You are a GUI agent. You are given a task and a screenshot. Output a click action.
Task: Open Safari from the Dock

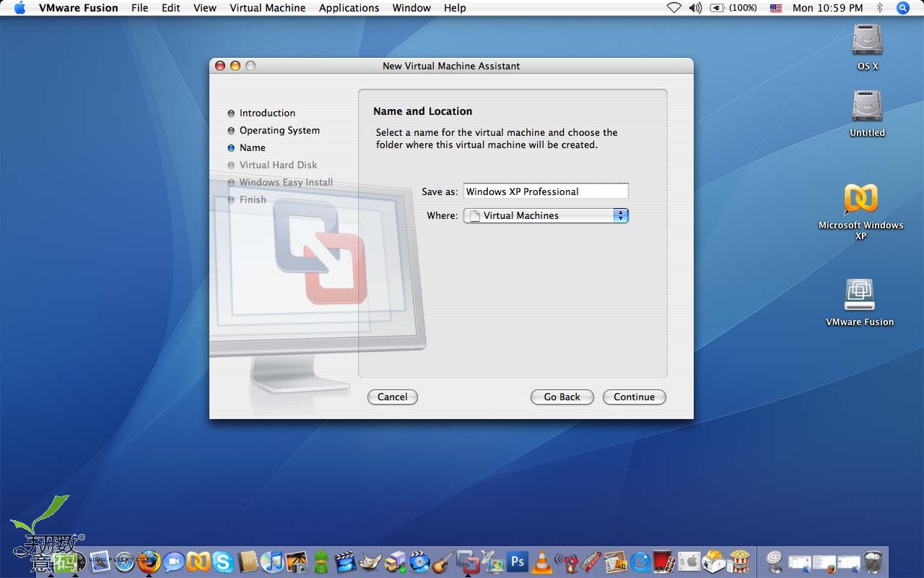tap(124, 561)
